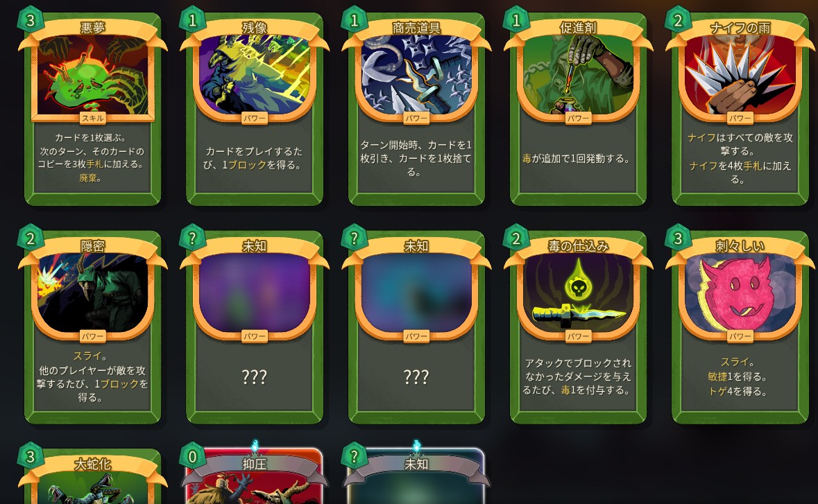Click the cost 2 gem on ナイフの雨
The height and width of the screenshot is (504, 818).
click(x=678, y=20)
